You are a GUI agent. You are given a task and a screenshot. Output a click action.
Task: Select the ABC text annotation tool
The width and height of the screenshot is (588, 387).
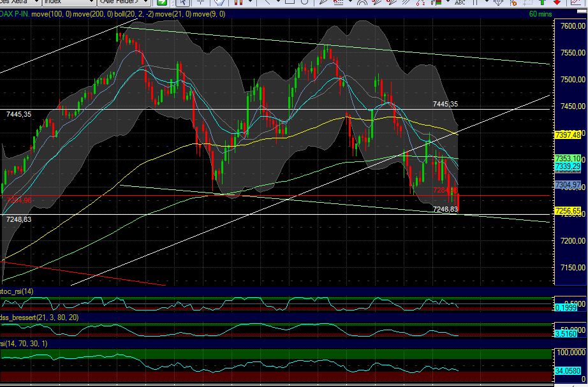(459, 3)
